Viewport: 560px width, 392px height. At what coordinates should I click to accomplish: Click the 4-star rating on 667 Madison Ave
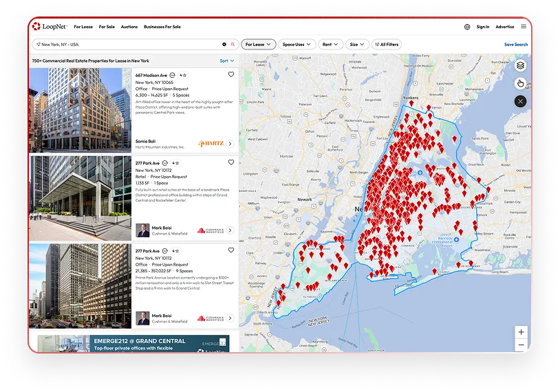pyautogui.click(x=183, y=76)
